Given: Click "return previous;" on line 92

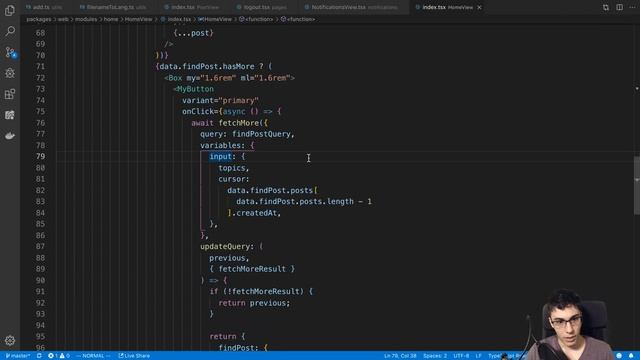Looking at the screenshot, I should click(254, 303).
